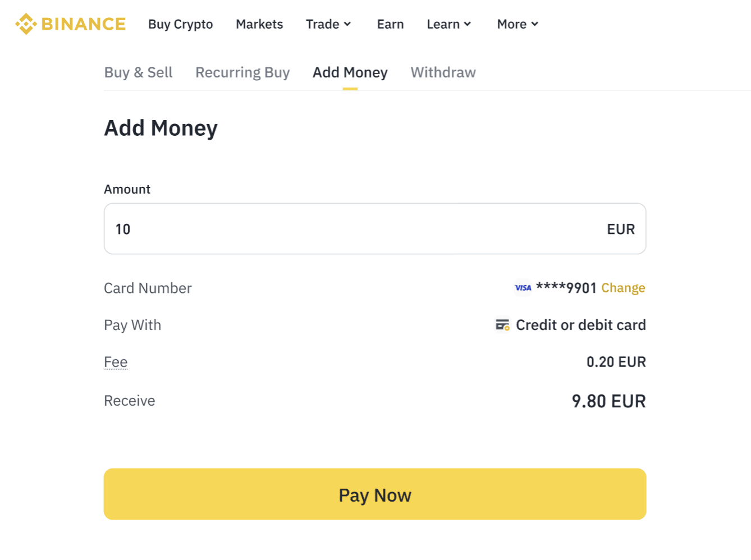This screenshot has width=751, height=560.
Task: Click the underlined Fee label
Action: click(x=116, y=362)
